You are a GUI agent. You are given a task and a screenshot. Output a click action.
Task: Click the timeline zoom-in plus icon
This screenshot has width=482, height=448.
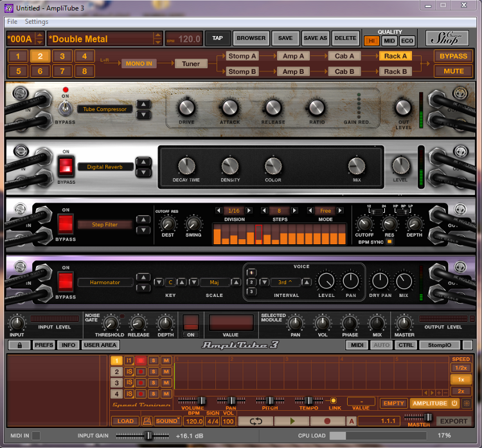pos(439,393)
